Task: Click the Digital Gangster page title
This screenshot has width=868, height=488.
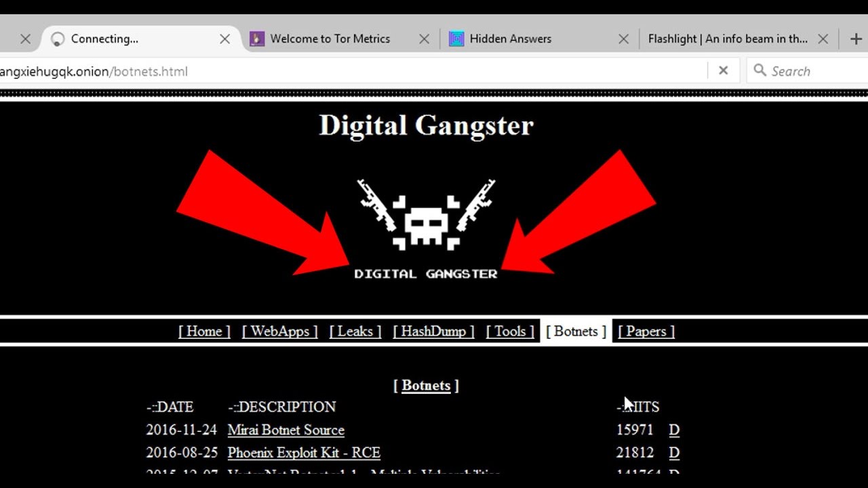Action: point(426,125)
